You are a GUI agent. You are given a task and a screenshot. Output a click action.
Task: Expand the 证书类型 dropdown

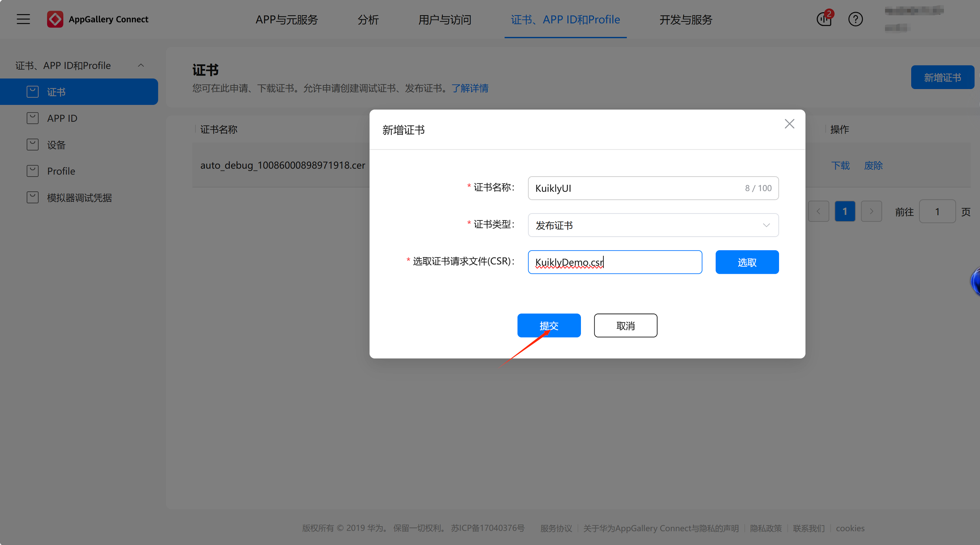point(653,225)
